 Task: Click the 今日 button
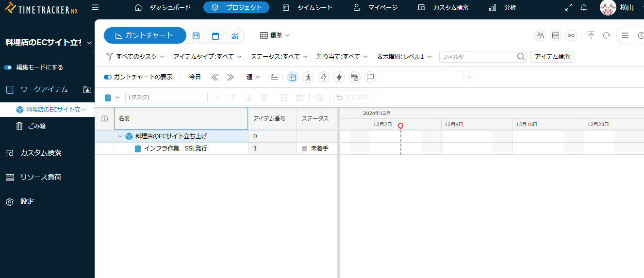[x=195, y=77]
